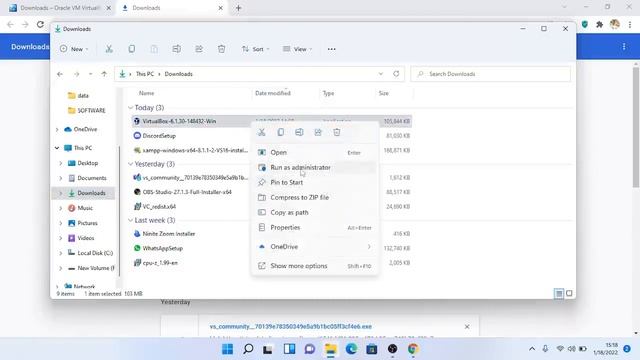Open the See more ellipsis menu
Viewport: 640px width, 360px height.
(x=331, y=49)
